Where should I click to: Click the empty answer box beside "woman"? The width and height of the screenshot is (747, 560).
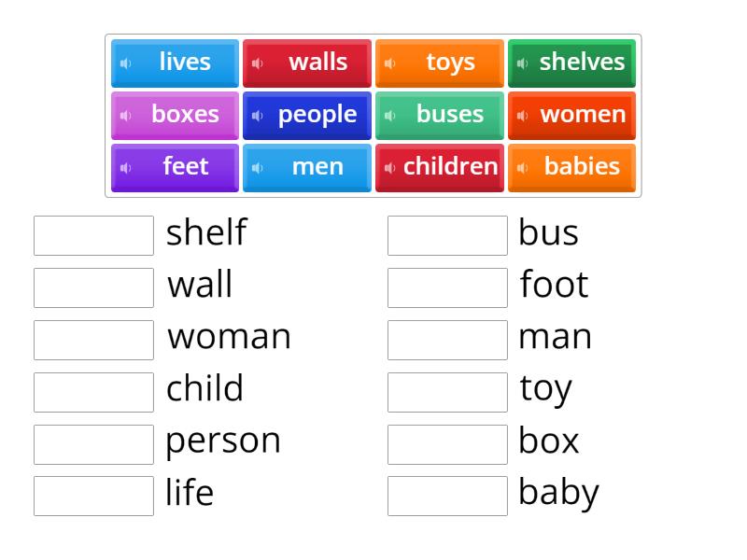[92, 340]
